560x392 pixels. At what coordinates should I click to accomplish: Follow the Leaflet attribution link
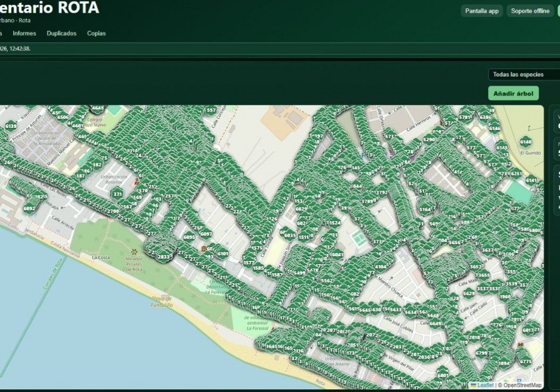[485, 385]
